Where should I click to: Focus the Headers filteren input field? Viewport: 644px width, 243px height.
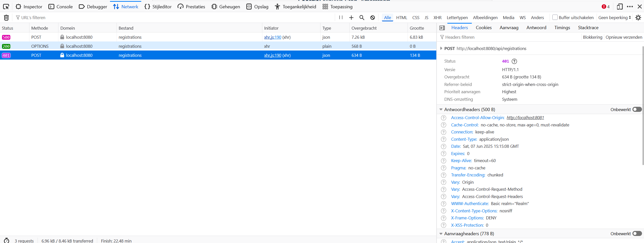pyautogui.click(x=509, y=37)
